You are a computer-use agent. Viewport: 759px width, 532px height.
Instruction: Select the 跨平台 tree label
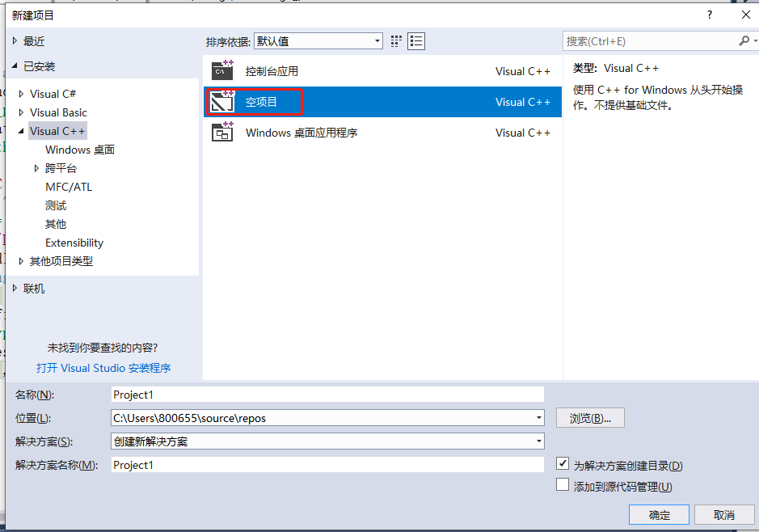tap(61, 168)
